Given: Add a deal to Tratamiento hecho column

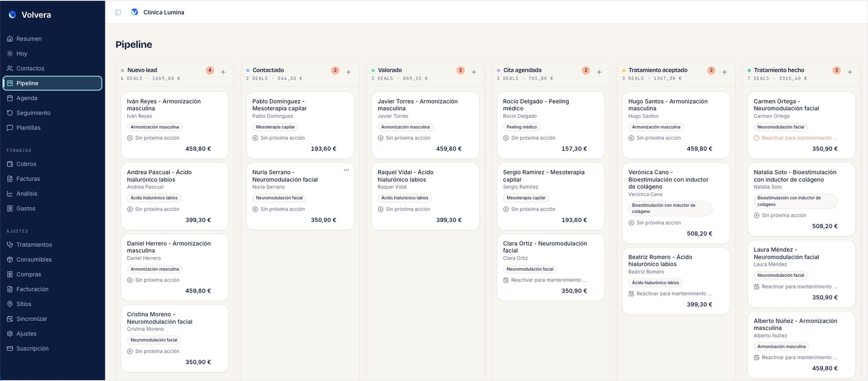Looking at the screenshot, I should 850,72.
